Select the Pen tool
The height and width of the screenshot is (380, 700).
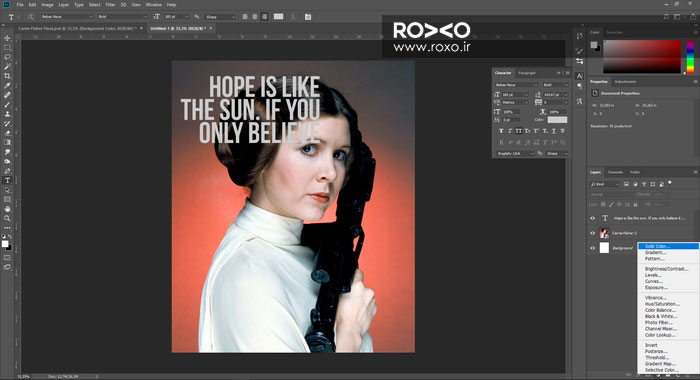tap(7, 171)
